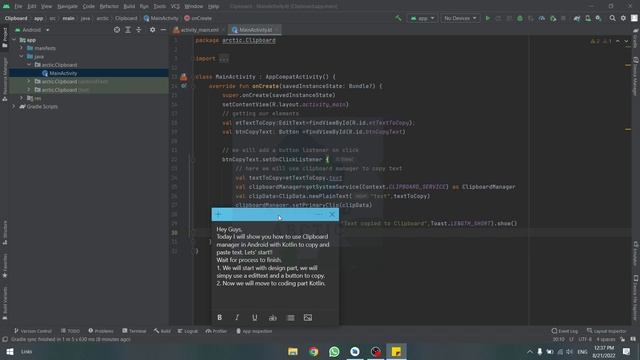The width and height of the screenshot is (640, 360).
Task: Open Chrome from taskbar
Action: click(x=313, y=351)
